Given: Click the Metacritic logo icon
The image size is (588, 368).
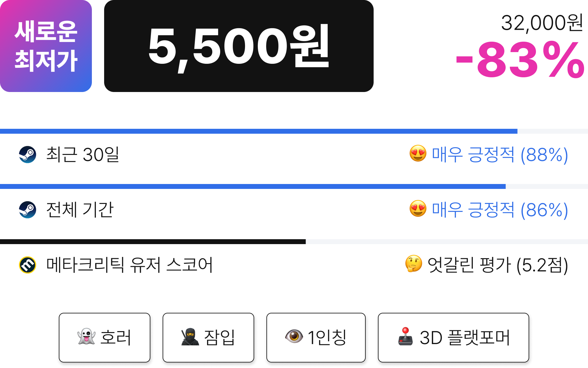Looking at the screenshot, I should (28, 265).
